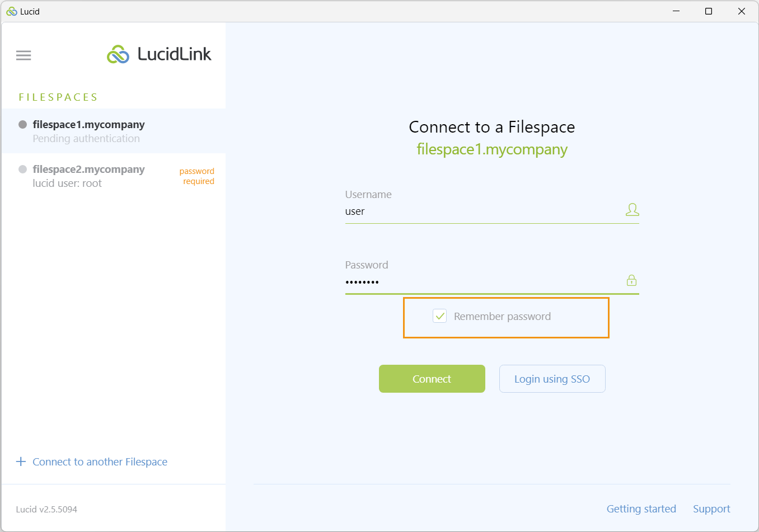Click the user icon in Username field
Viewport: 759px width, 532px height.
[x=632, y=210]
